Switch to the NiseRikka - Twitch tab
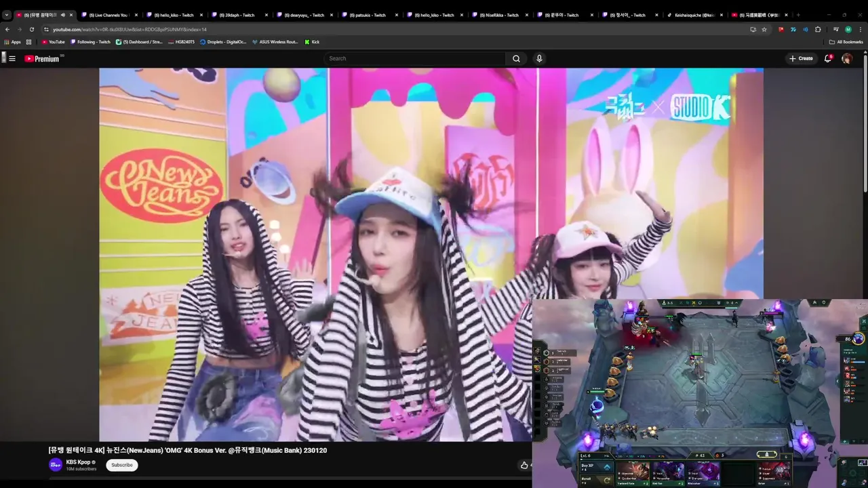The width and height of the screenshot is (868, 488). point(498,15)
